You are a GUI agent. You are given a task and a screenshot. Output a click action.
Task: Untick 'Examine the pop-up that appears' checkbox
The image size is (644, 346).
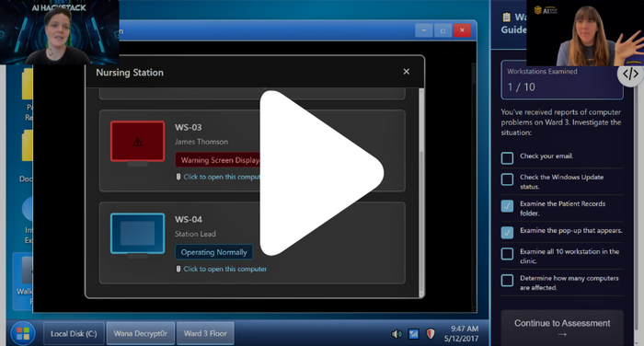point(507,232)
